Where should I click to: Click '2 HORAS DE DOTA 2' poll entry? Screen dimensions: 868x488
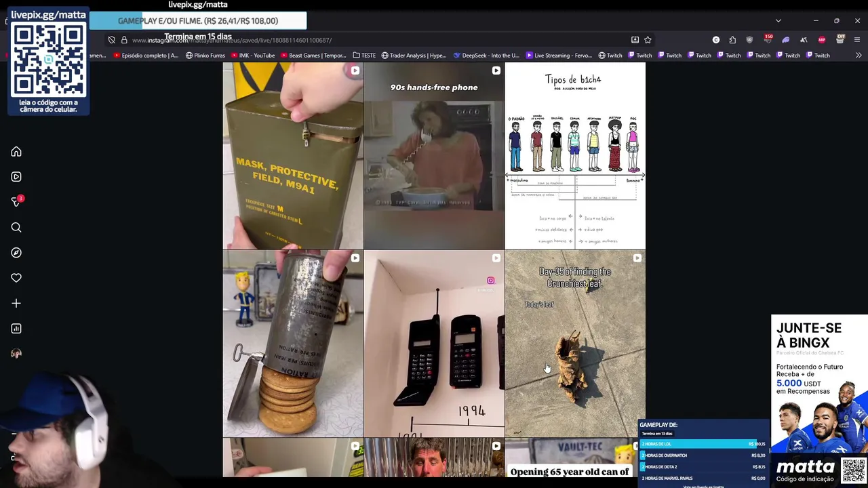pyautogui.click(x=703, y=467)
